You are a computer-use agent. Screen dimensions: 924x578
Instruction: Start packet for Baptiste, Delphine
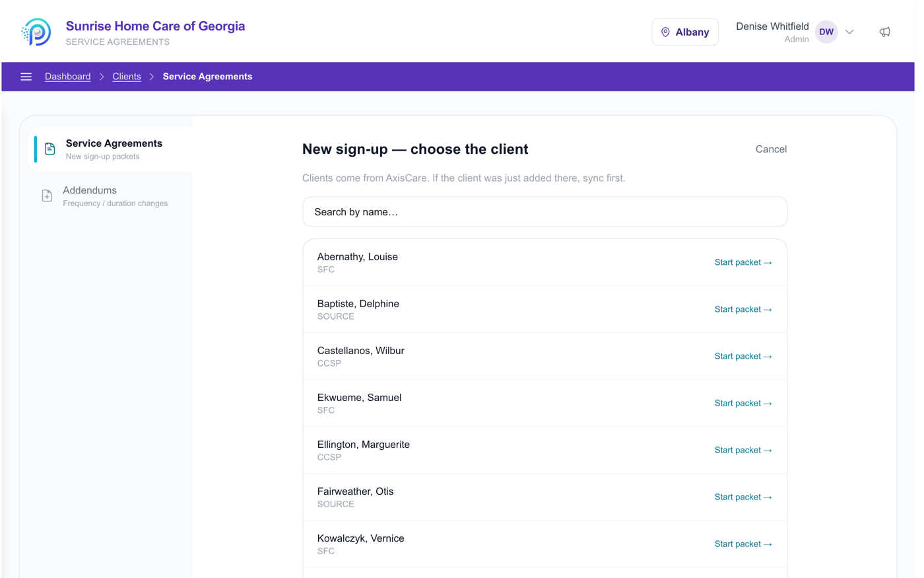(743, 309)
